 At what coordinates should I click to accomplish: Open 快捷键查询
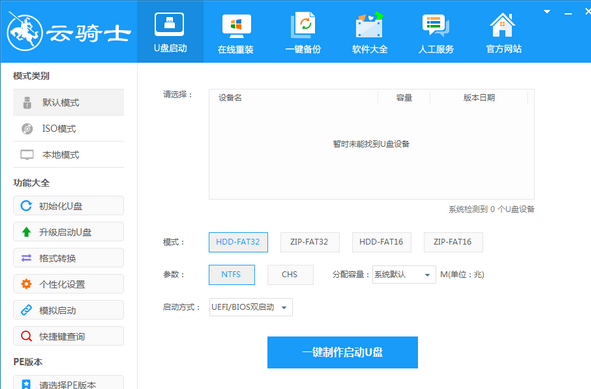[69, 336]
